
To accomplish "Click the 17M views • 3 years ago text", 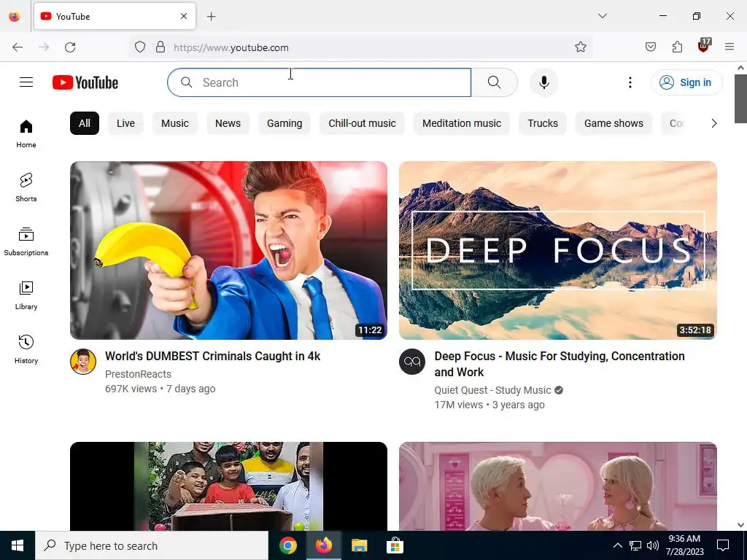I will pos(489,405).
